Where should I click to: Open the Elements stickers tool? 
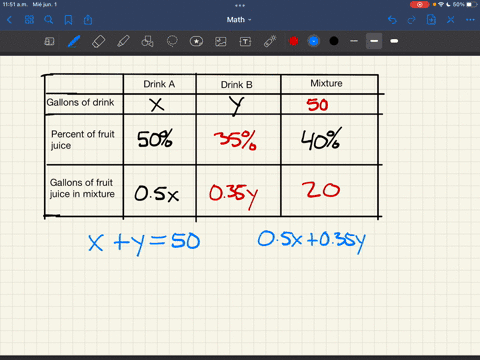point(196,41)
